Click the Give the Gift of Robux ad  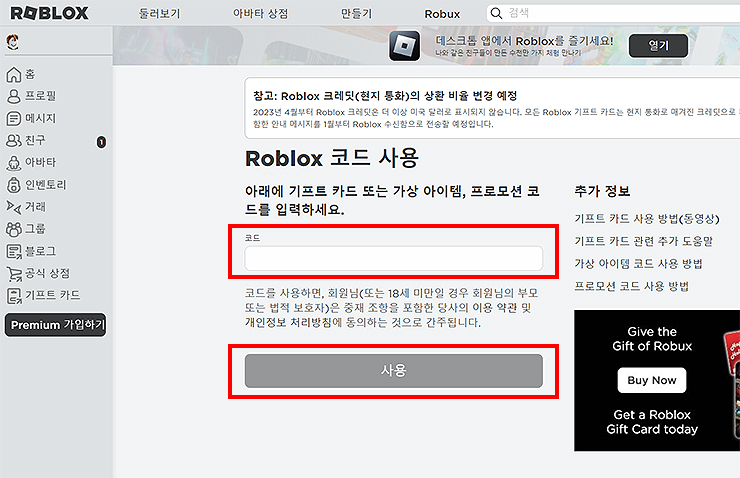(x=657, y=380)
